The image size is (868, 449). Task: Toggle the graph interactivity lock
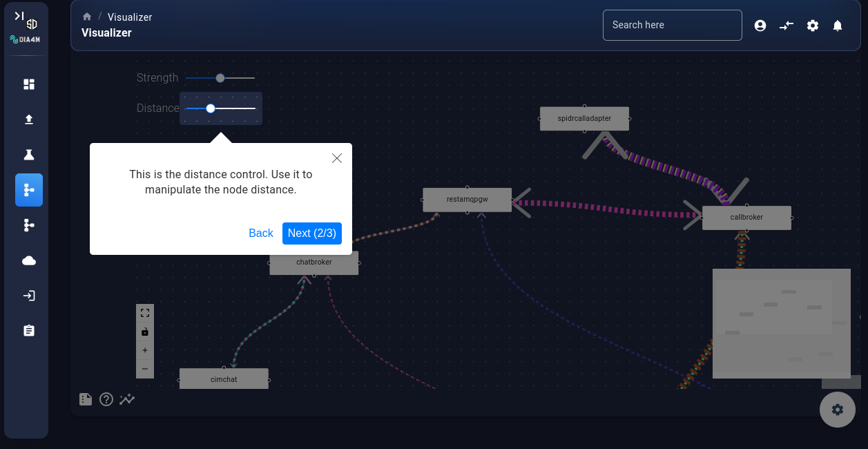145,332
